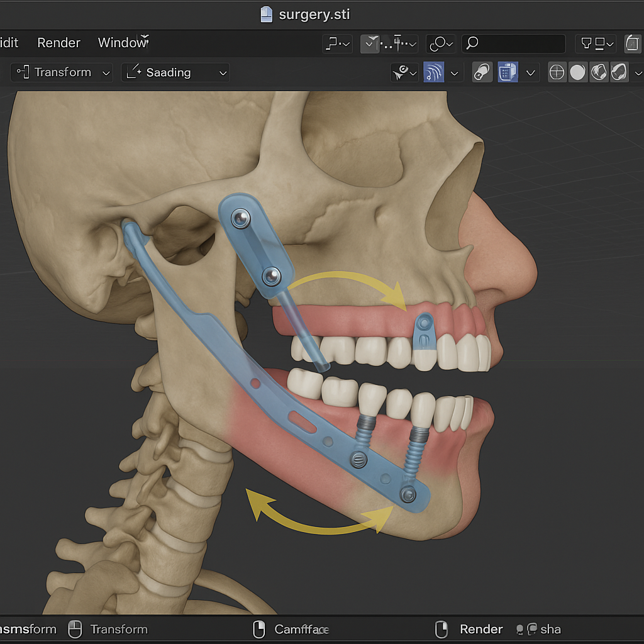This screenshot has height=644, width=644.
Task: Open the pivot point circles dropdown
Action: click(x=440, y=43)
